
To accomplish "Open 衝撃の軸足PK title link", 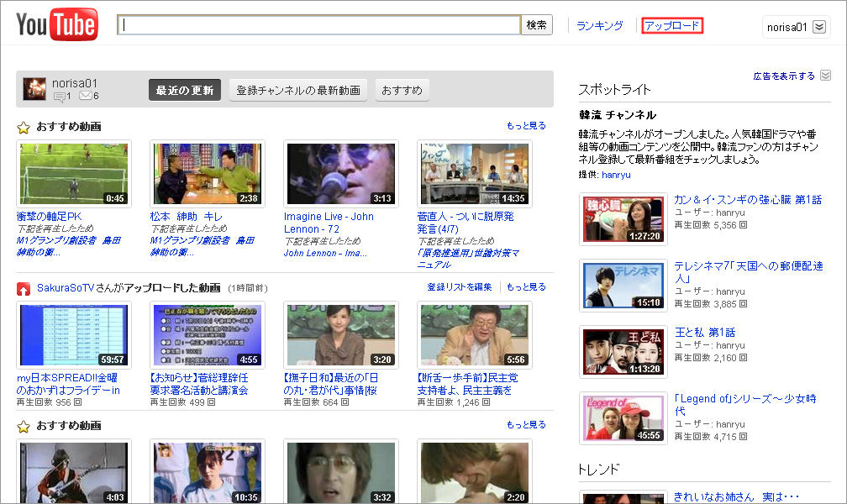I will click(x=49, y=217).
